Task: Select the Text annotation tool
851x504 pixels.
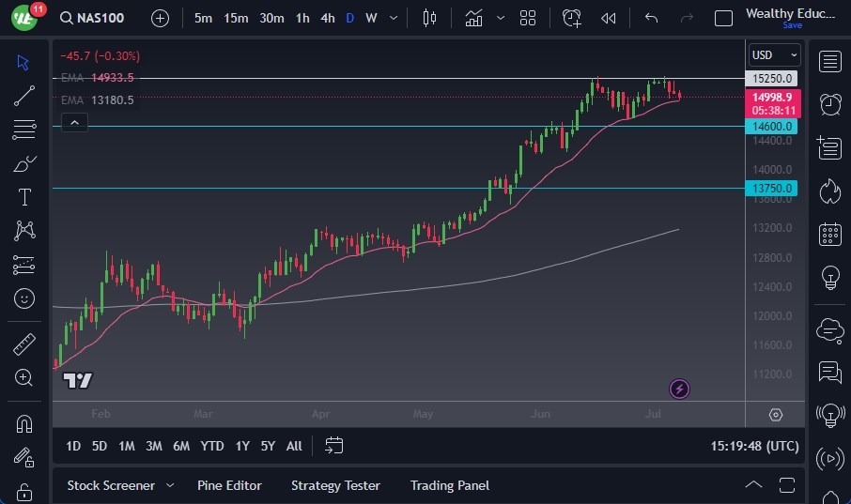Action: point(24,197)
